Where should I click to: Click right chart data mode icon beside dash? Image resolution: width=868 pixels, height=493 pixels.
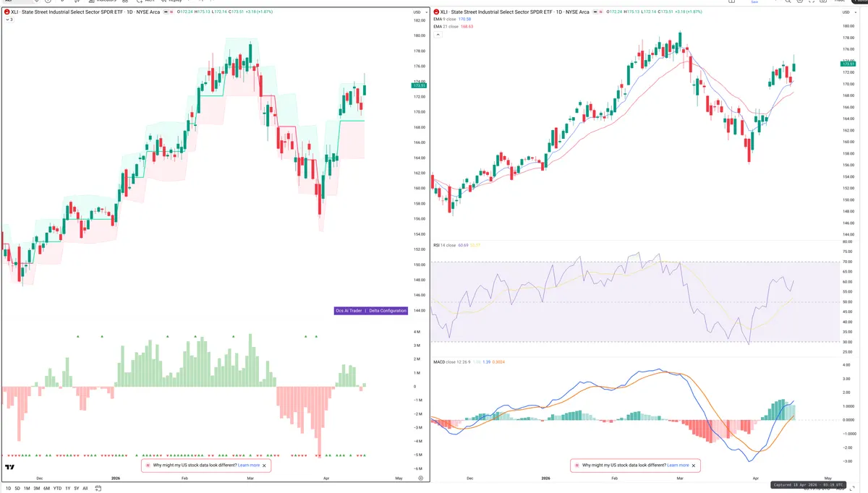[x=601, y=12]
